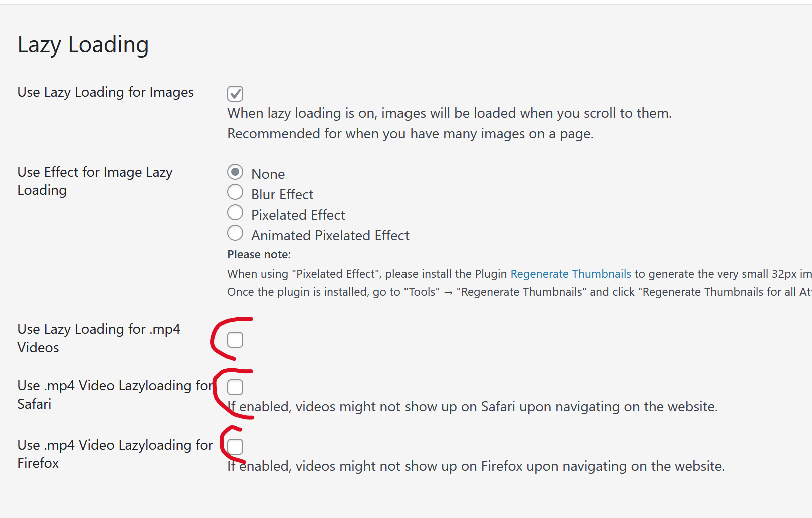Choose the Blur Effect radio button

point(235,192)
